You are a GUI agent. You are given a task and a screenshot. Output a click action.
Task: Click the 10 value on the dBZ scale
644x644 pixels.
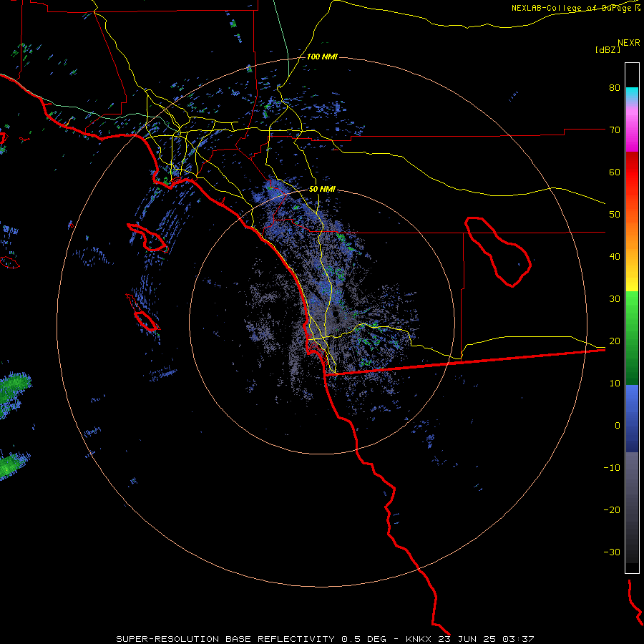tap(615, 384)
